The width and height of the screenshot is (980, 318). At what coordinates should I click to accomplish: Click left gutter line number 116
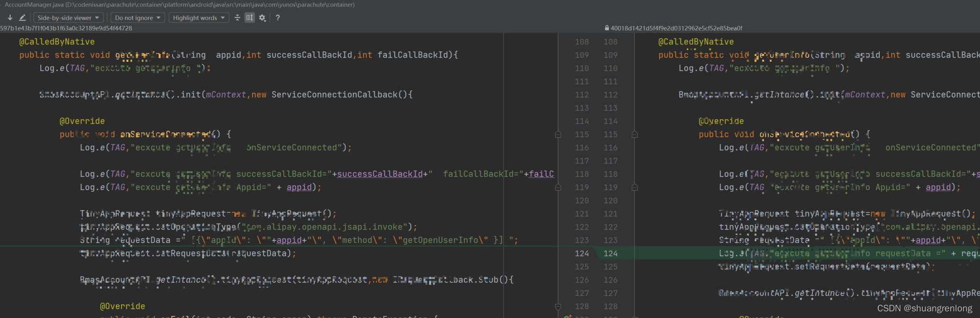coord(582,147)
